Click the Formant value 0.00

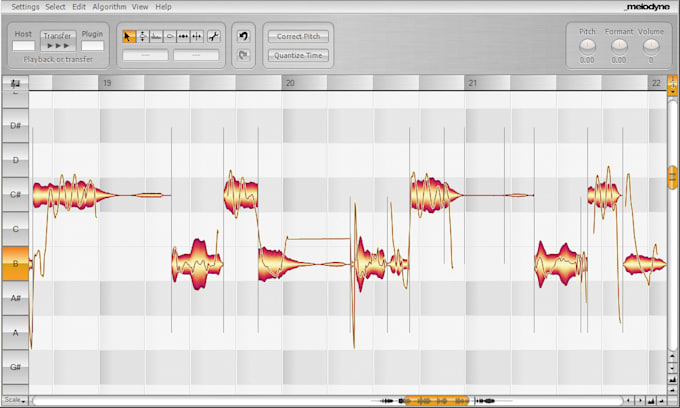click(618, 60)
